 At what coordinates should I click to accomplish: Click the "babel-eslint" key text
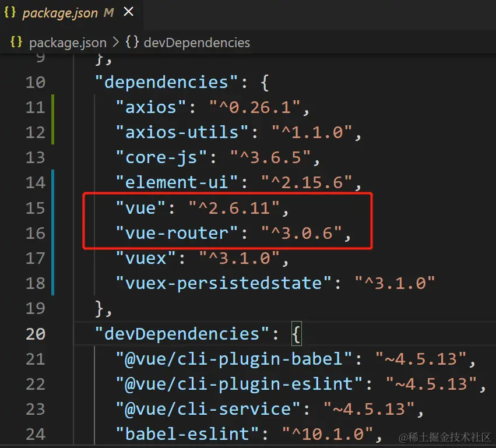coord(187,434)
